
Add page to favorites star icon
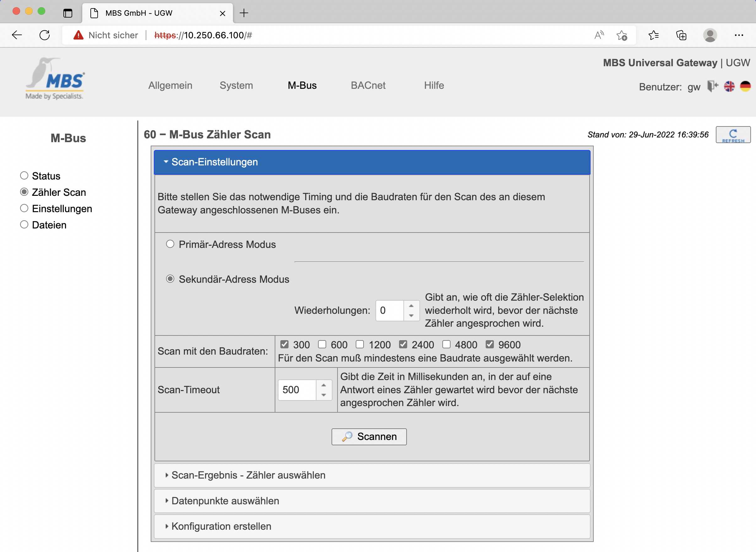(x=622, y=35)
